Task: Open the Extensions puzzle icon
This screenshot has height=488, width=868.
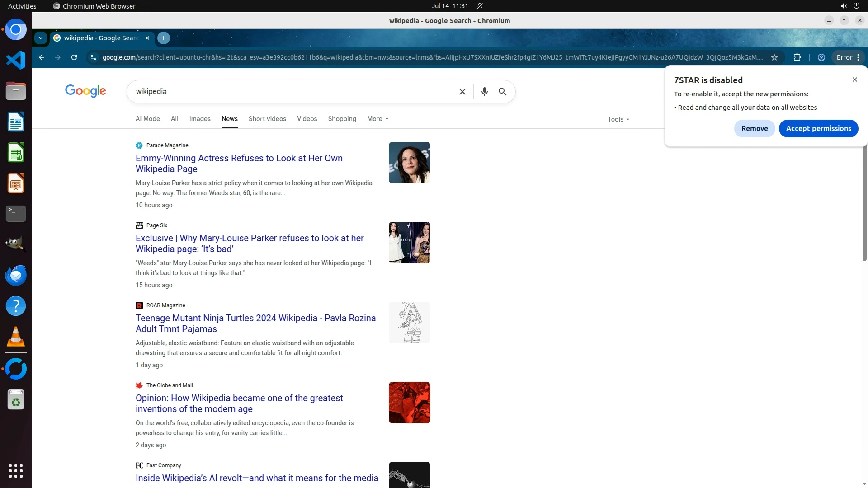Action: click(797, 57)
